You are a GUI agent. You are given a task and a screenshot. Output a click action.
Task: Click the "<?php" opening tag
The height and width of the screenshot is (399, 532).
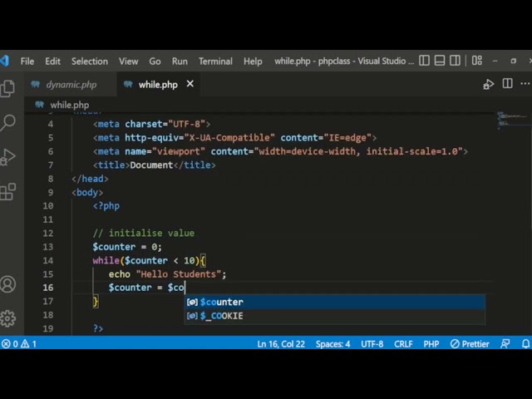[106, 206]
